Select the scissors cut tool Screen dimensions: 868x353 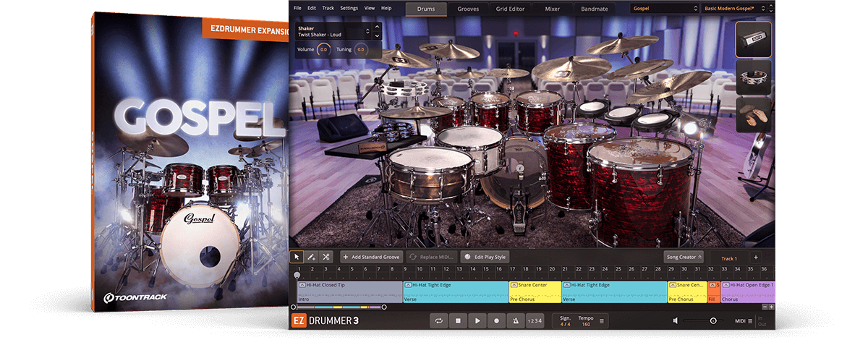(x=326, y=257)
